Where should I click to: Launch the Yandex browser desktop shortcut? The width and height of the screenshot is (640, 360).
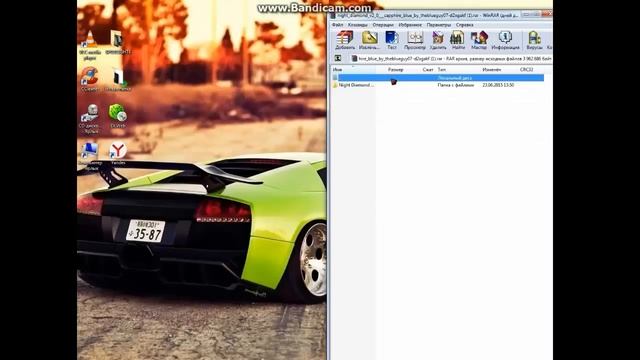pyautogui.click(x=118, y=153)
